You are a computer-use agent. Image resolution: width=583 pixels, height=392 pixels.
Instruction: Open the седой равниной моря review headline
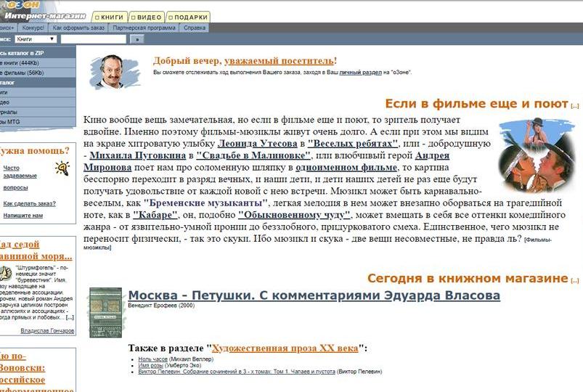pyautogui.click(x=36, y=250)
